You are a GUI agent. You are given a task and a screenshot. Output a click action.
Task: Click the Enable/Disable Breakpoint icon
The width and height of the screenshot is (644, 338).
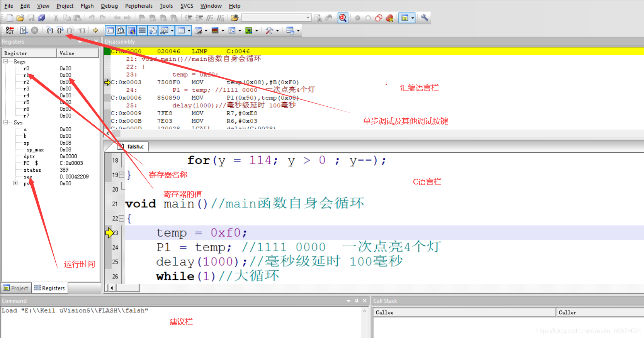tap(368, 18)
